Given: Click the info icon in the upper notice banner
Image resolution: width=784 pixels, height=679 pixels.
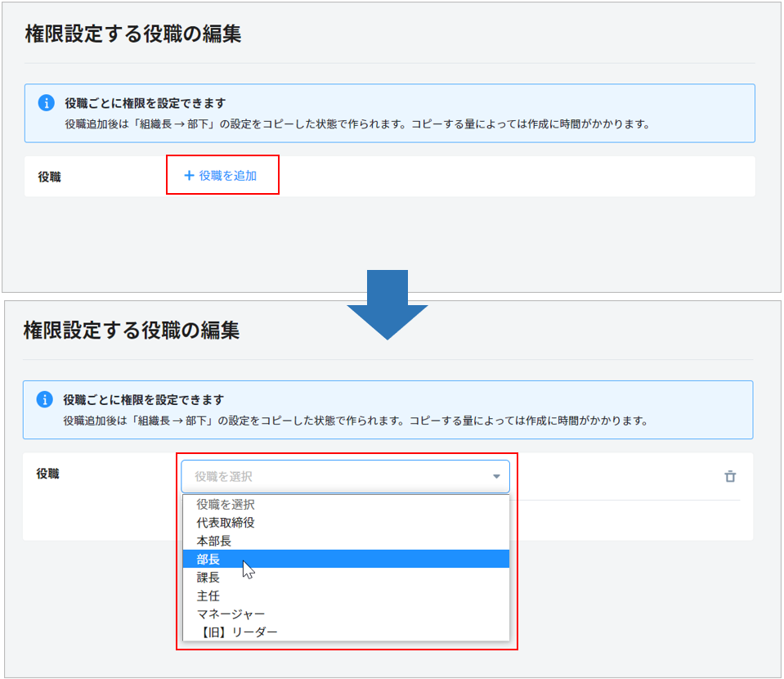Looking at the screenshot, I should [47, 103].
